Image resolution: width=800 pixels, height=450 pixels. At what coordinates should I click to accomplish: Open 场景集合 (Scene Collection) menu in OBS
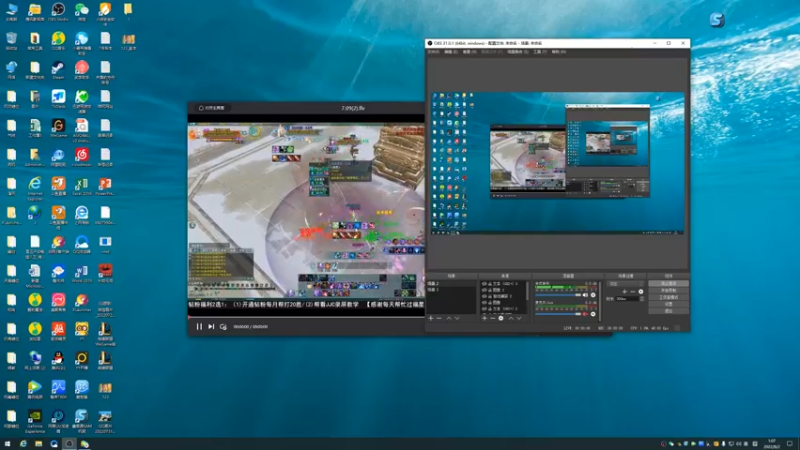click(x=517, y=52)
